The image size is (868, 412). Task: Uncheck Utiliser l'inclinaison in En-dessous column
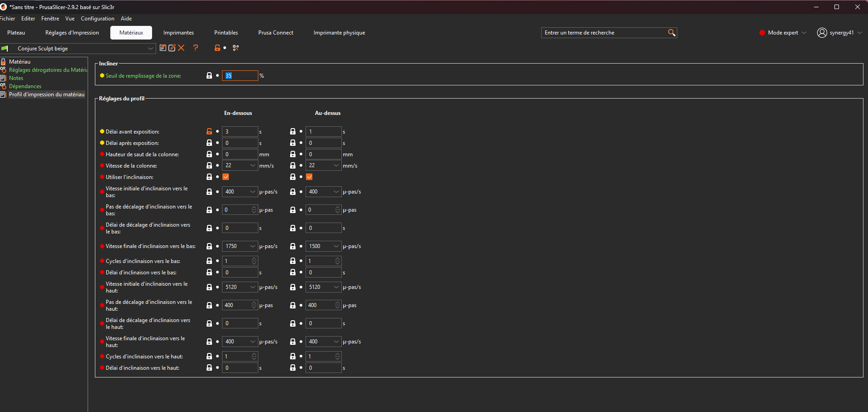pos(226,177)
